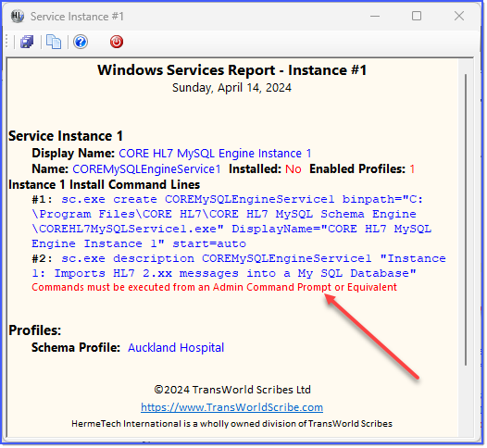Click the 'COREMySQLEngineService1' name value
Image resolution: width=487 pixels, height=448 pixels.
click(146, 168)
